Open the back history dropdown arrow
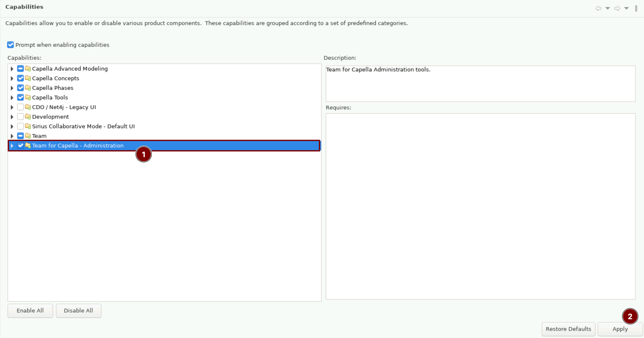 click(x=608, y=8)
